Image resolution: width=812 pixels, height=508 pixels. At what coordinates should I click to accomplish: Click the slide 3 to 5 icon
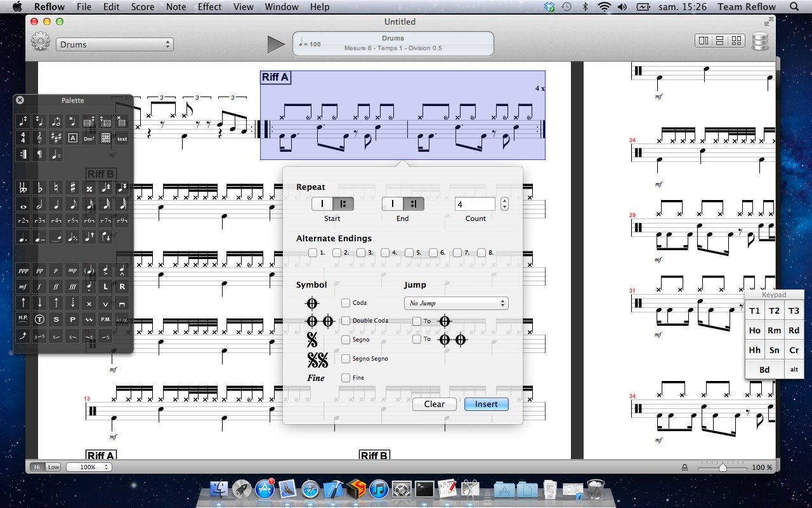point(40,336)
